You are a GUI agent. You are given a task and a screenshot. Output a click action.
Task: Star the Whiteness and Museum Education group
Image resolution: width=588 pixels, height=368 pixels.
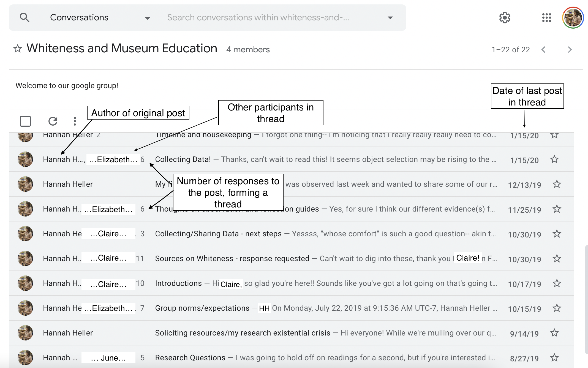click(18, 49)
